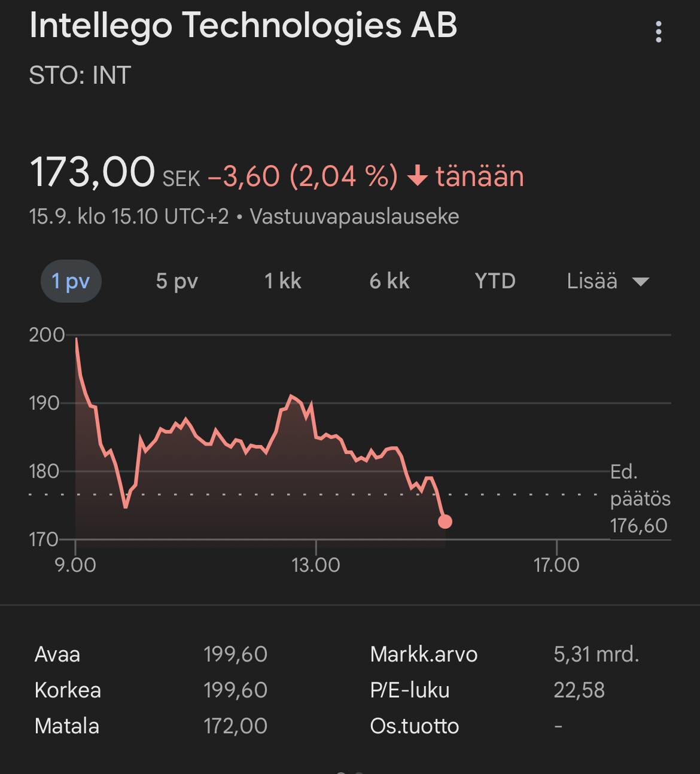
Task: Click the Lisää dropdown arrow
Action: coord(641,282)
